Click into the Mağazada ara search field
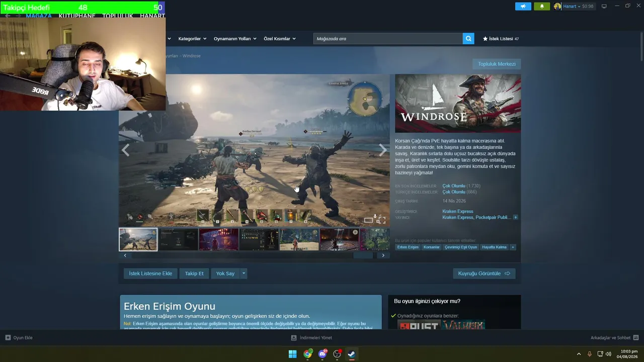The height and width of the screenshot is (362, 644). pyautogui.click(x=388, y=39)
